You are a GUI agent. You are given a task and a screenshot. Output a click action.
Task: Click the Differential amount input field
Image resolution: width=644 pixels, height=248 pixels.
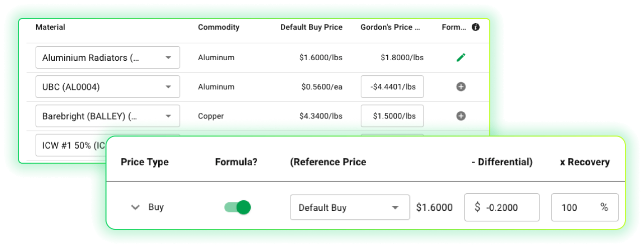pos(507,207)
